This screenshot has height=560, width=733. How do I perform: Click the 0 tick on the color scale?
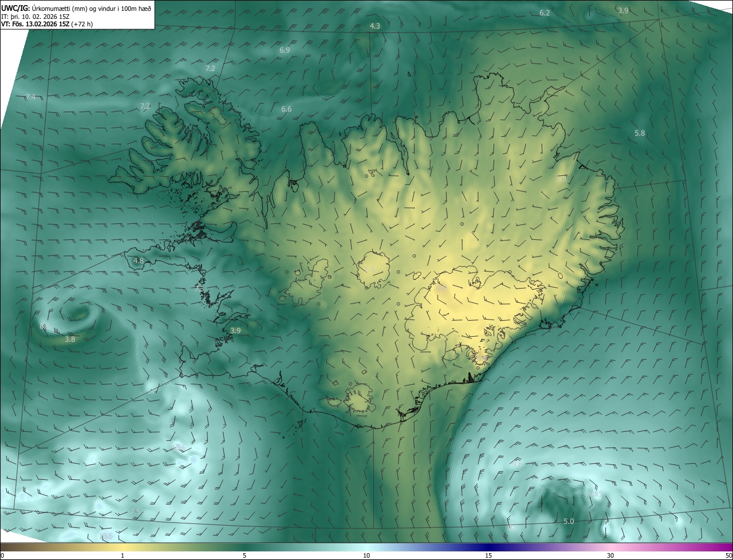pyautogui.click(x=2, y=555)
